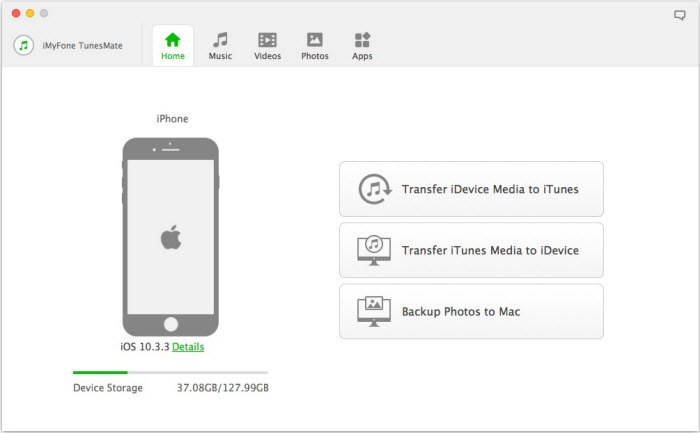Click the Device Storage progress bar
Image resolution: width=700 pixels, height=433 pixels.
[x=171, y=372]
